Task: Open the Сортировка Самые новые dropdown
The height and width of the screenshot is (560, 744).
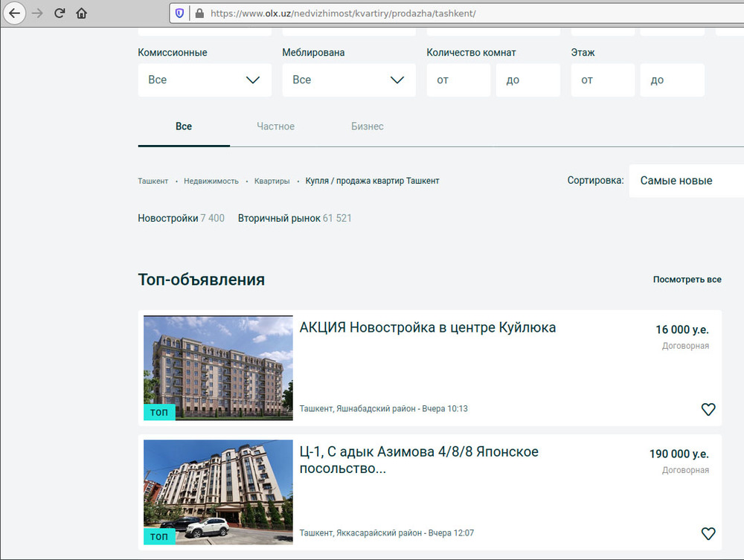Action: click(685, 181)
